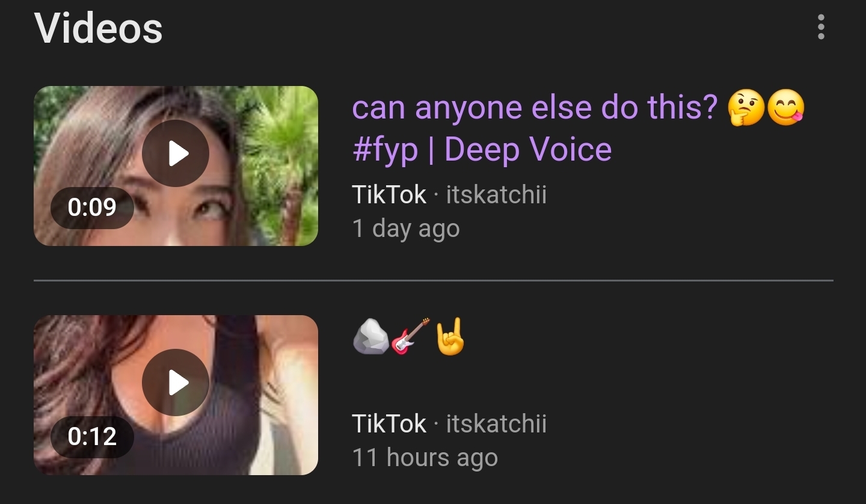The width and height of the screenshot is (866, 504).
Task: Click the guitar emoji in second video title
Action: (x=411, y=337)
